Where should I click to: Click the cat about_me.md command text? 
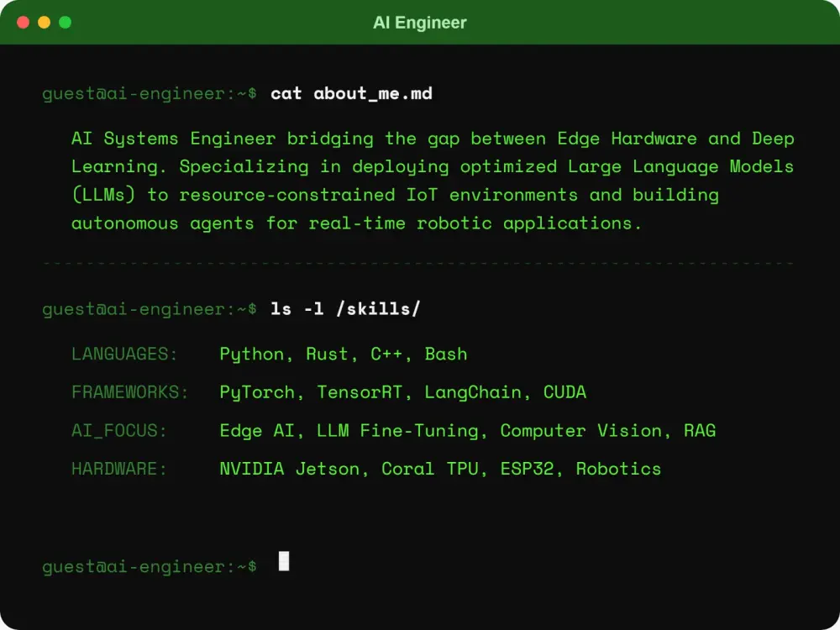pos(351,94)
